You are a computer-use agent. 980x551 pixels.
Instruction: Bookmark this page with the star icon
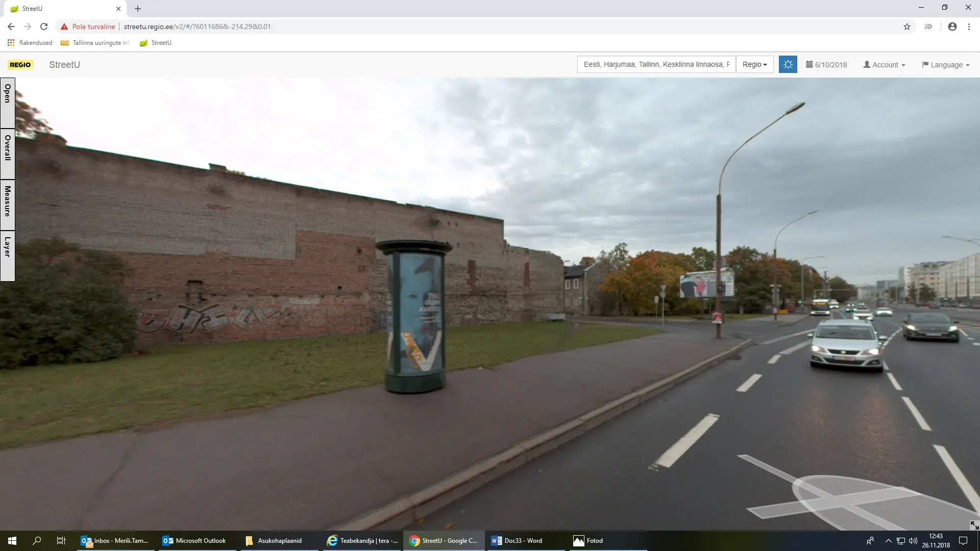pos(906,27)
